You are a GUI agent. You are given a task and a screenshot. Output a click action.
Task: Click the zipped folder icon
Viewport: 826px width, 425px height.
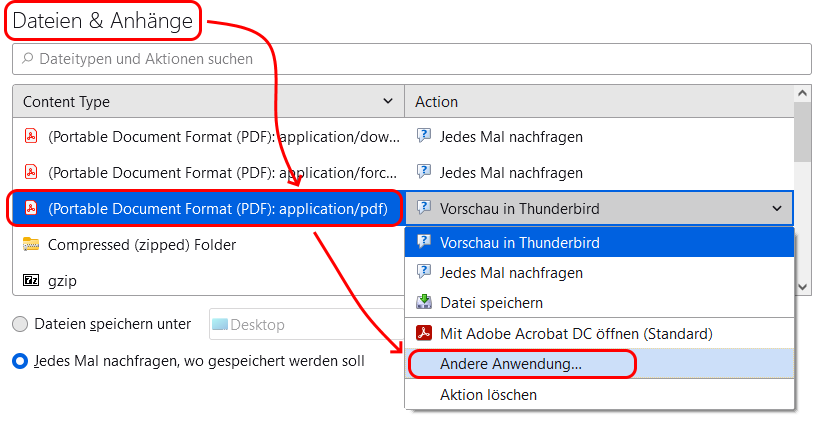tap(31, 244)
